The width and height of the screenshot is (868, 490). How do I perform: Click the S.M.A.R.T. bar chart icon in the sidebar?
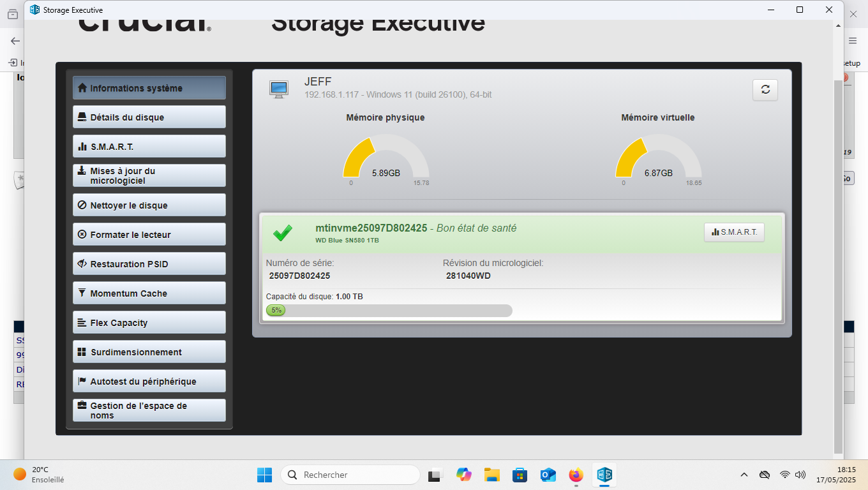(x=82, y=147)
